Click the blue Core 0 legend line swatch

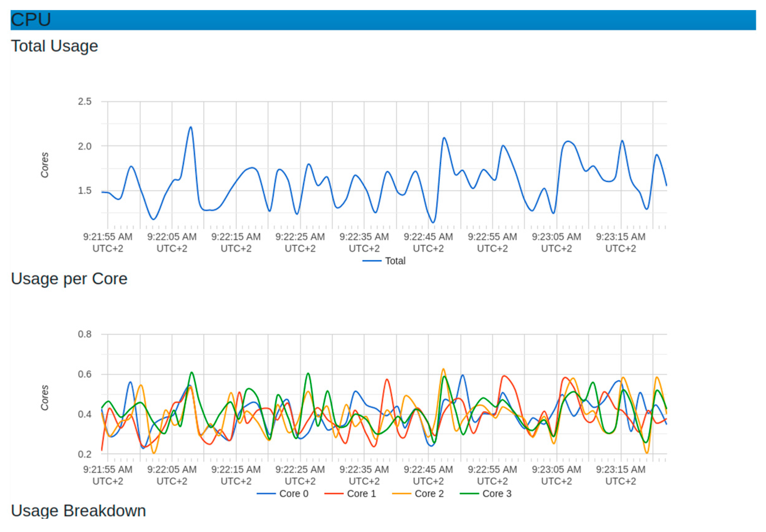[266, 493]
